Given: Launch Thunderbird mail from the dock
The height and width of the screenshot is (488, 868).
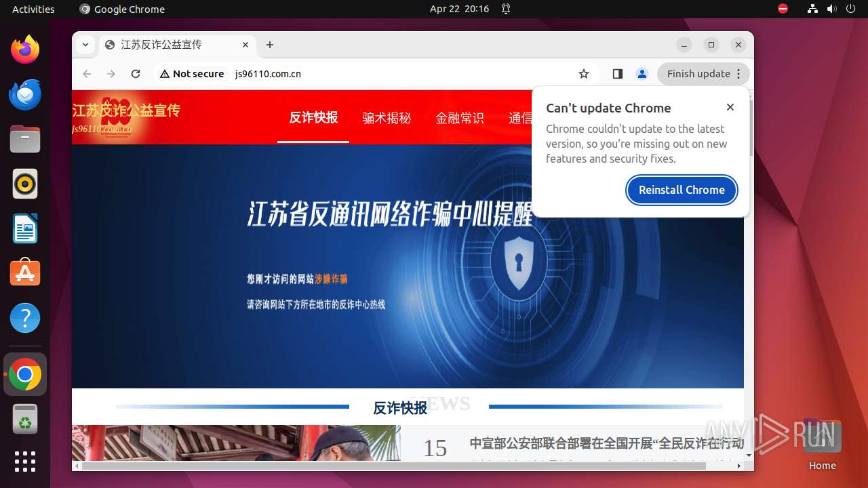Looking at the screenshot, I should point(25,94).
